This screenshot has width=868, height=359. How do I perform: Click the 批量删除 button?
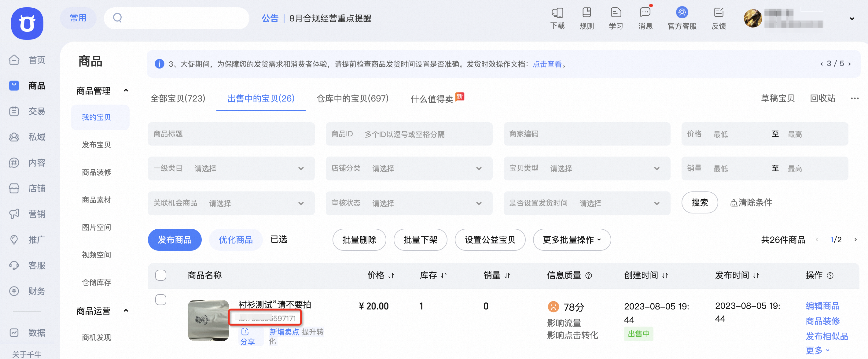(359, 240)
